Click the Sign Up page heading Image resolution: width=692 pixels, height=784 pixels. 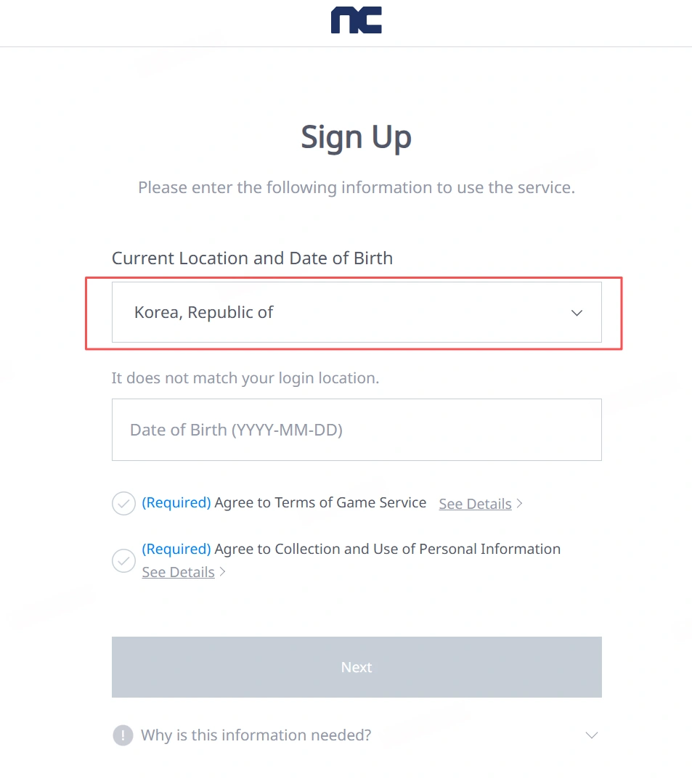356,136
